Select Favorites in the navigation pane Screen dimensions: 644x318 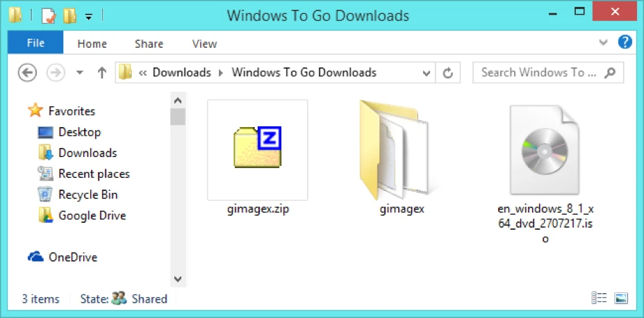pos(72,111)
